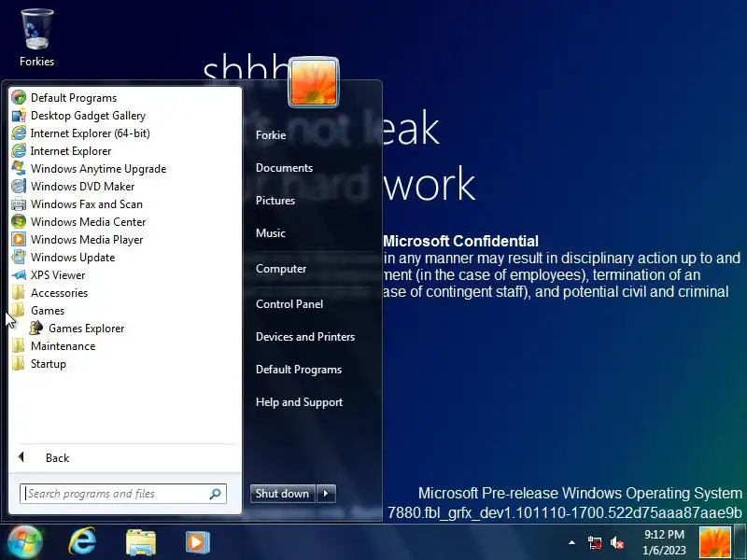Click the Games Explorer chess icon
Screen dimensions: 747x560
coord(36,329)
